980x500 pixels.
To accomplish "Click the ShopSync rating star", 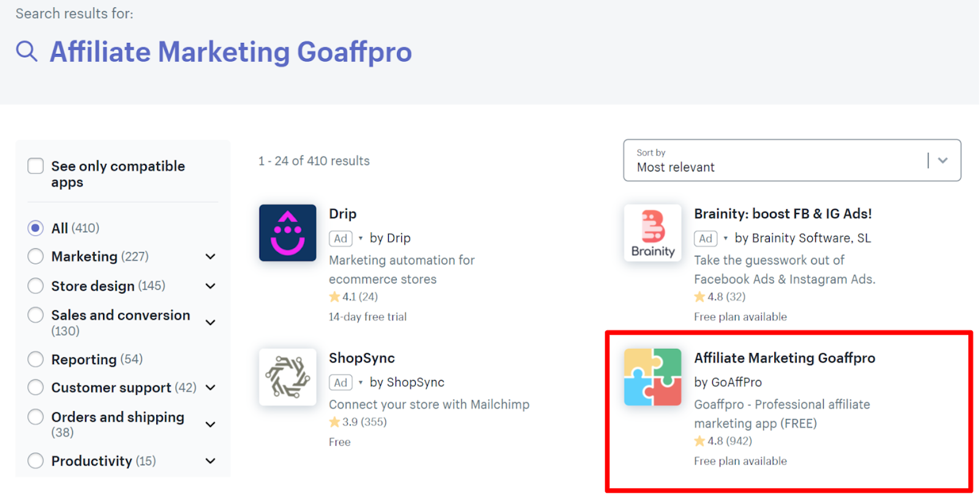I will (x=334, y=422).
